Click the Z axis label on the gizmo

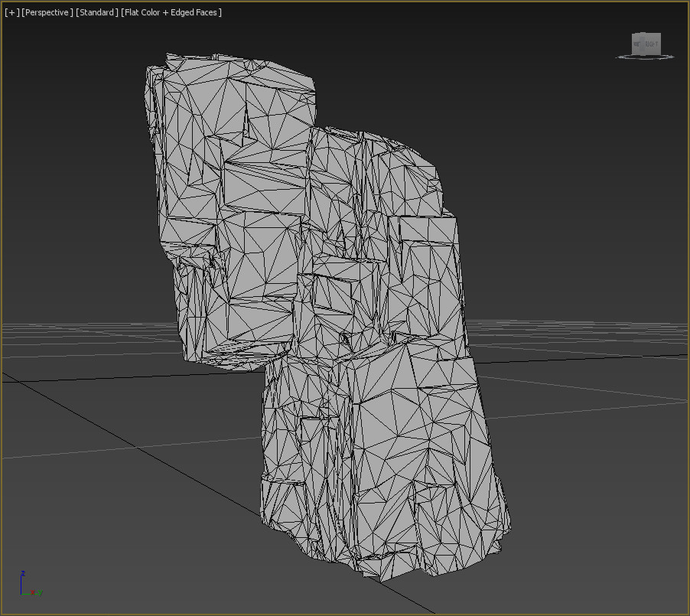pyautogui.click(x=24, y=573)
